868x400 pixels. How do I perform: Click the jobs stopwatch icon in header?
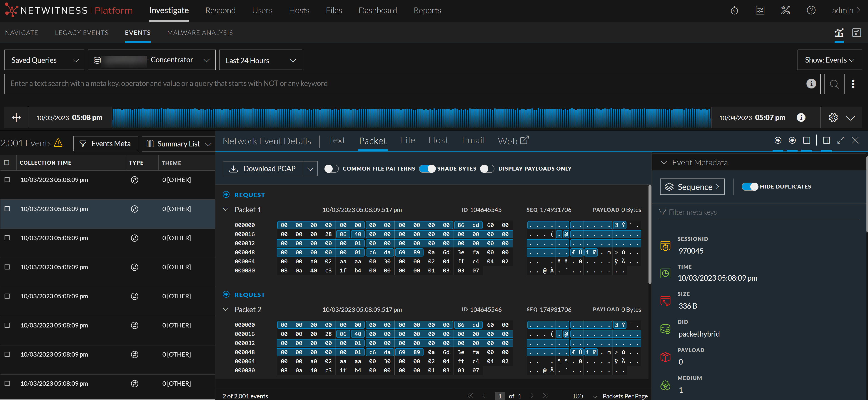tap(734, 10)
